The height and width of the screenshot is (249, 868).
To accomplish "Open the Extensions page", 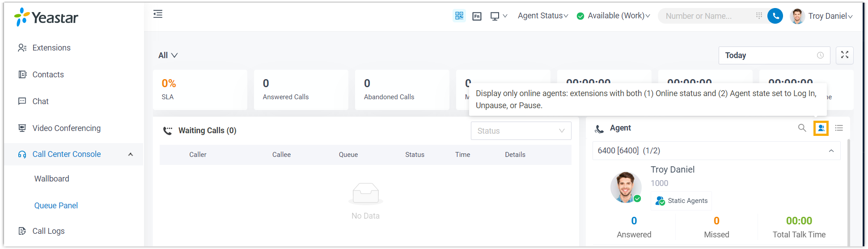I will tap(51, 48).
